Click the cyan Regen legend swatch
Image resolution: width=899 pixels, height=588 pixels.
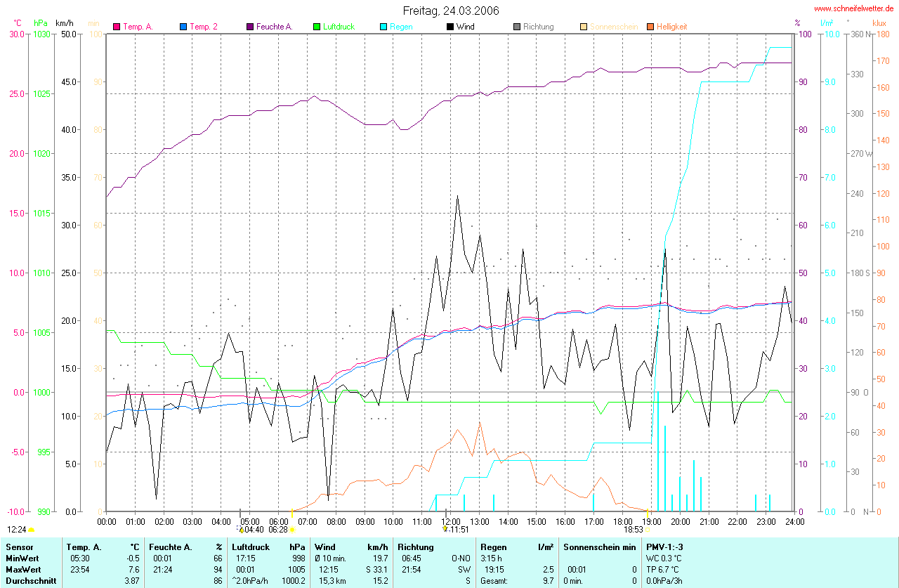tap(383, 27)
